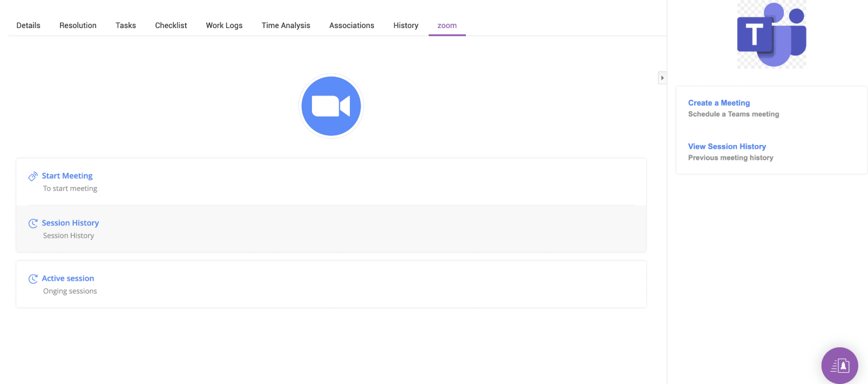Open the purple floating assistant button
The height and width of the screenshot is (384, 868).
click(x=839, y=366)
